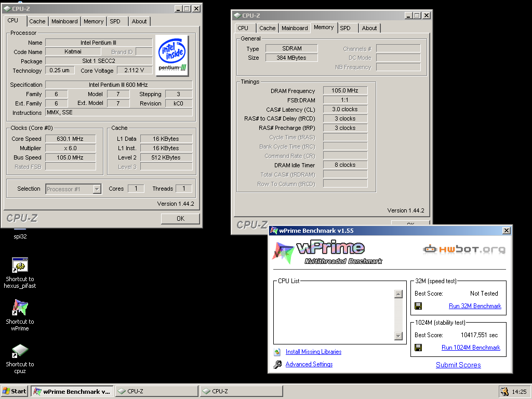Viewport: 532px width, 399px height.
Task: Click the CAS# Latency 3.0 clocks value
Action: point(345,109)
